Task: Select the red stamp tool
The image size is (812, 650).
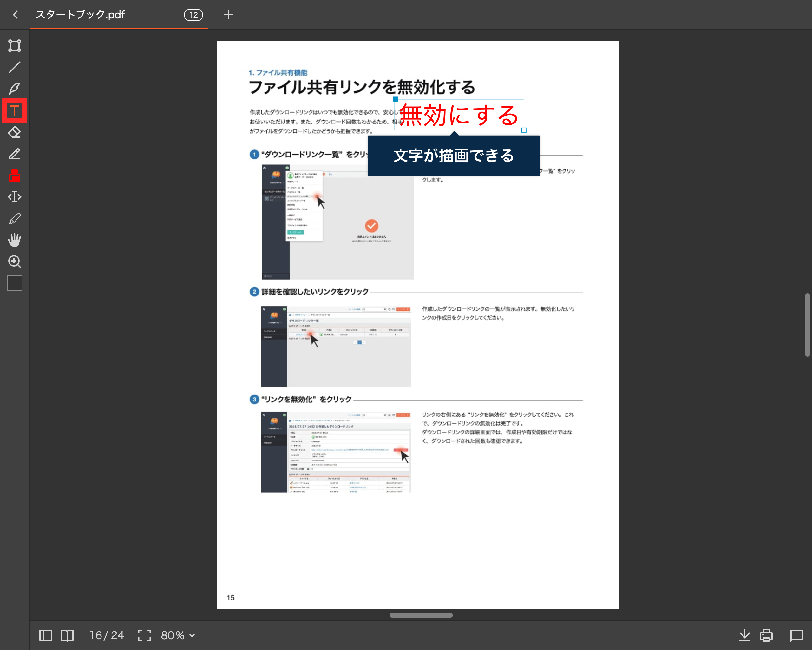Action: coord(14,175)
